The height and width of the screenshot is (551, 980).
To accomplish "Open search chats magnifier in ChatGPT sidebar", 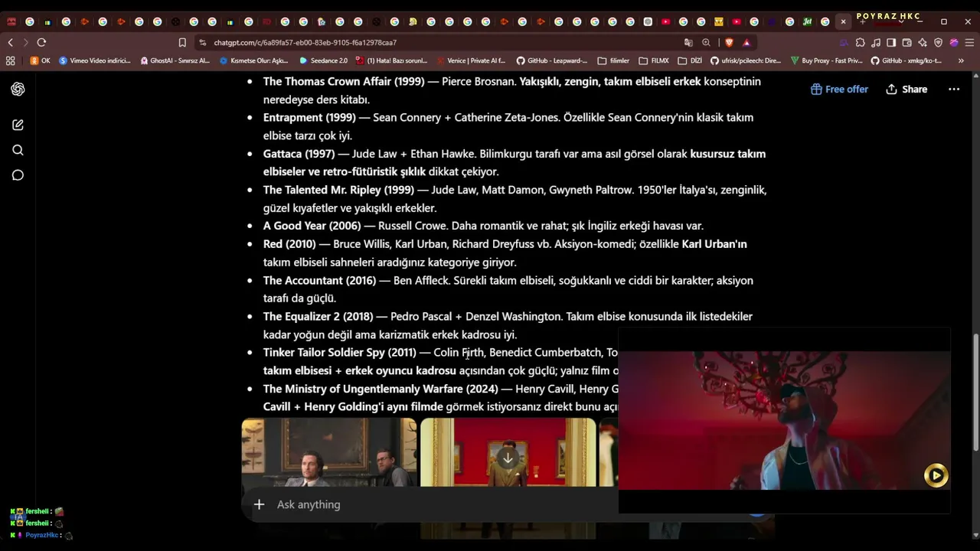I will point(18,150).
